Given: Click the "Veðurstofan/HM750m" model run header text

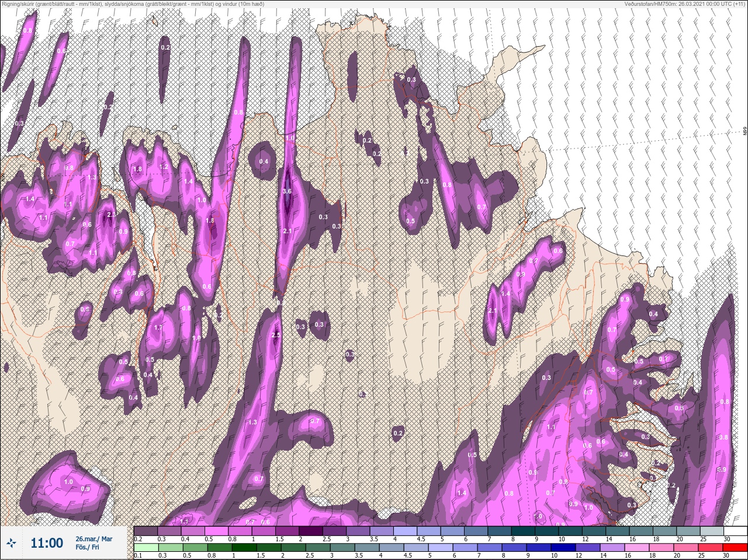Looking at the screenshot, I should 685,4.
